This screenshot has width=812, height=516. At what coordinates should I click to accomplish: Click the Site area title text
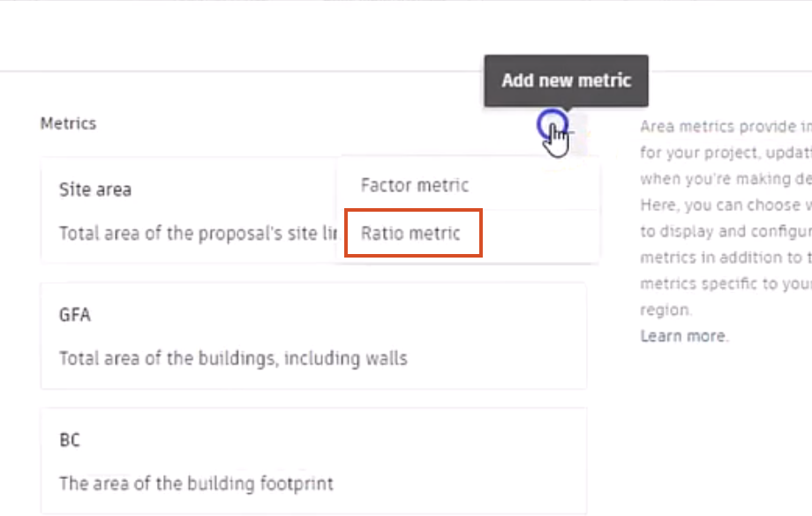pyautogui.click(x=95, y=190)
